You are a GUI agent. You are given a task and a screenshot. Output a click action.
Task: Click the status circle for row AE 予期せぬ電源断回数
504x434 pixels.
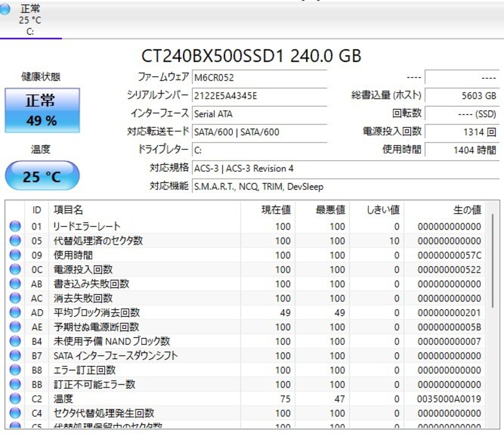(15, 327)
